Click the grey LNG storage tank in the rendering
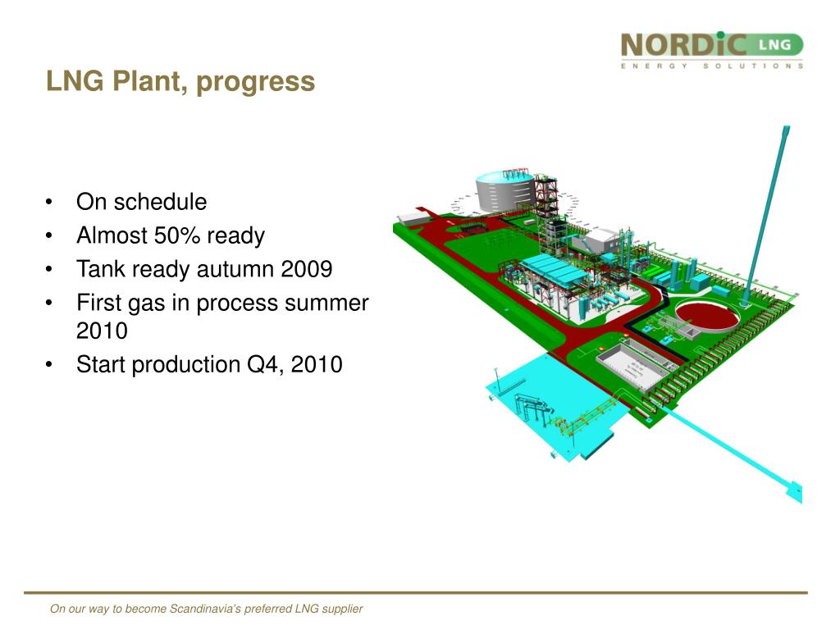The height and width of the screenshot is (630, 840). (x=505, y=192)
